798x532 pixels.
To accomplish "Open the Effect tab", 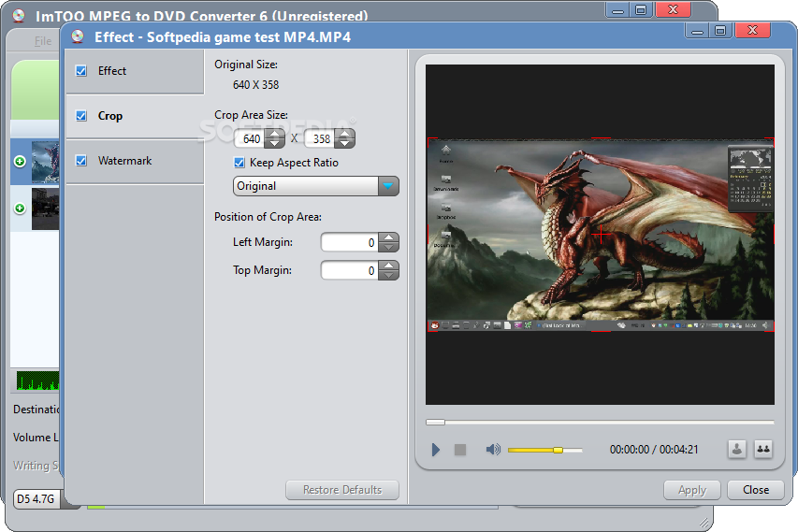I will click(135, 71).
